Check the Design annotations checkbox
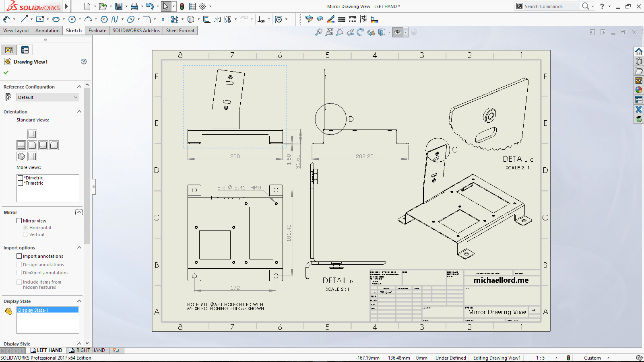The height and width of the screenshot is (362, 644). 19,265
